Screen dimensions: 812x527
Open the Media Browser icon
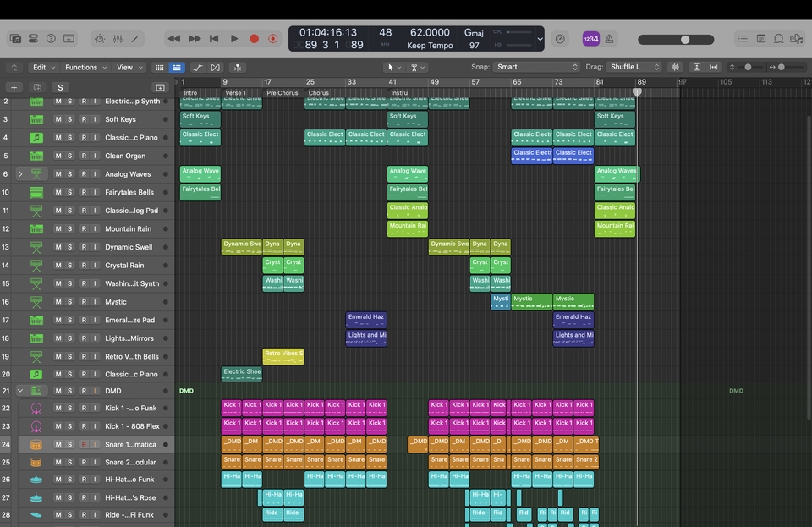pos(797,39)
